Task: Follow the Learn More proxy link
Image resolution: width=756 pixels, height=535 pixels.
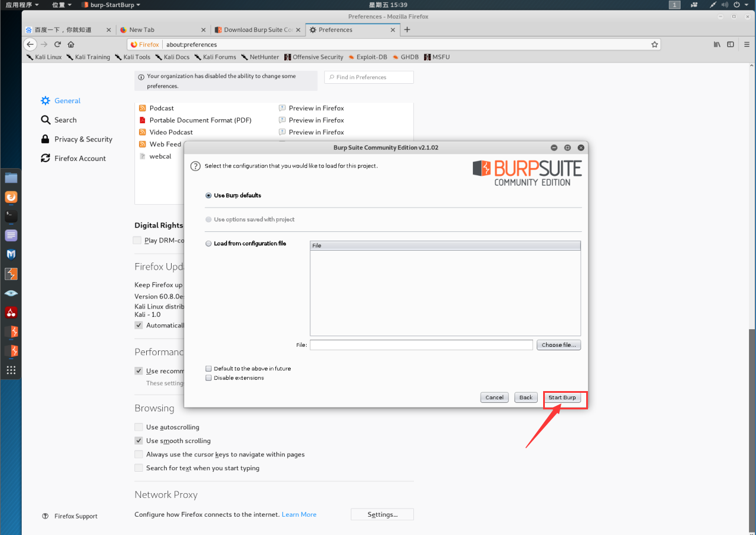Action: point(299,514)
